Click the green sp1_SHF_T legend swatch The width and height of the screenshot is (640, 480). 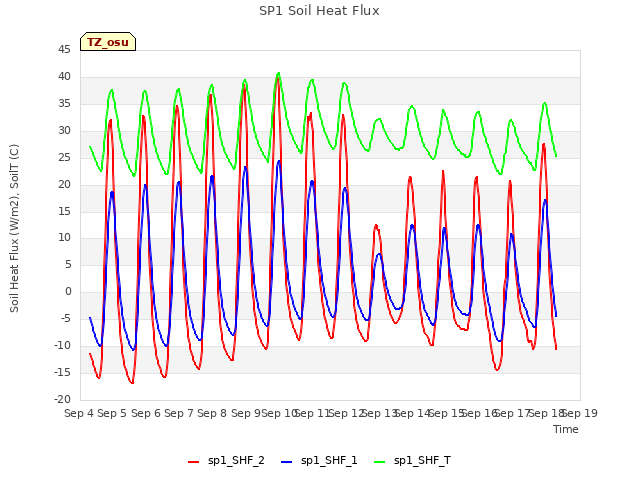pos(380,462)
